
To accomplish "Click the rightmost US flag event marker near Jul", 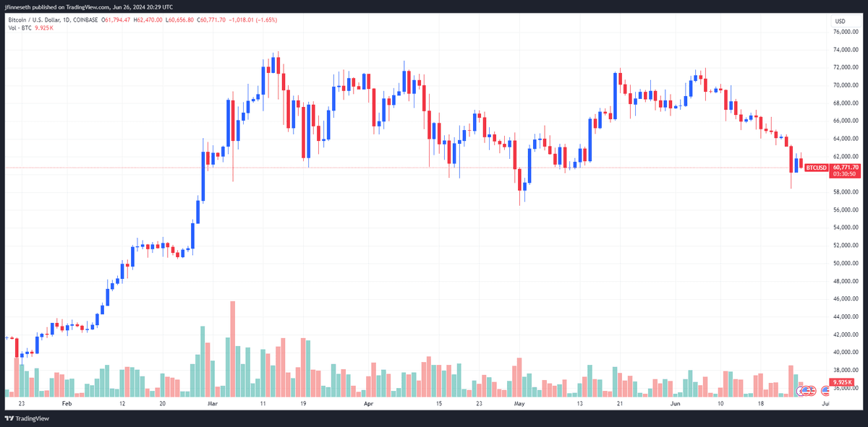I will click(825, 391).
